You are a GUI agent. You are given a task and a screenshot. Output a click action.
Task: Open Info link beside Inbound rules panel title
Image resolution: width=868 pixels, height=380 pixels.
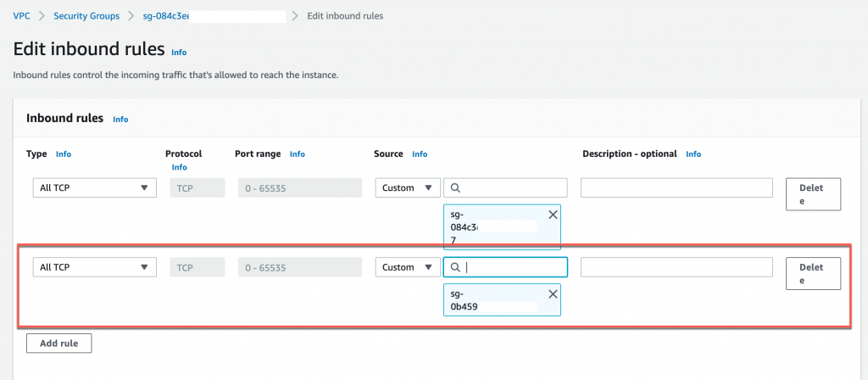click(120, 120)
